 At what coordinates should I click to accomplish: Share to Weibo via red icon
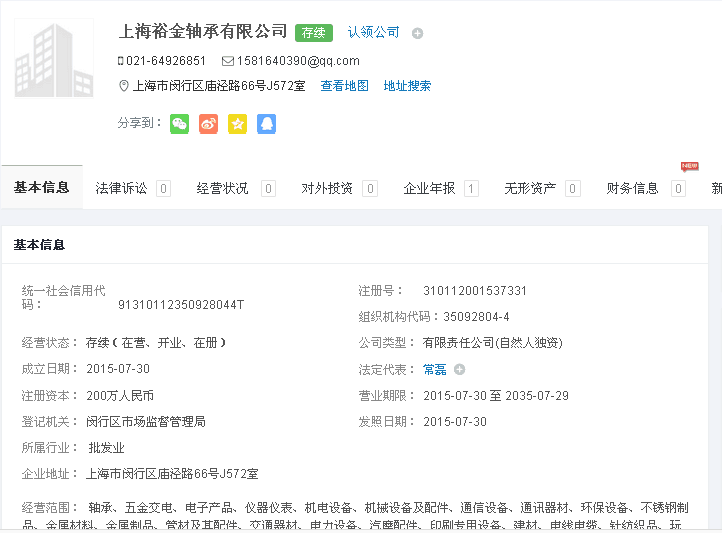click(x=208, y=124)
